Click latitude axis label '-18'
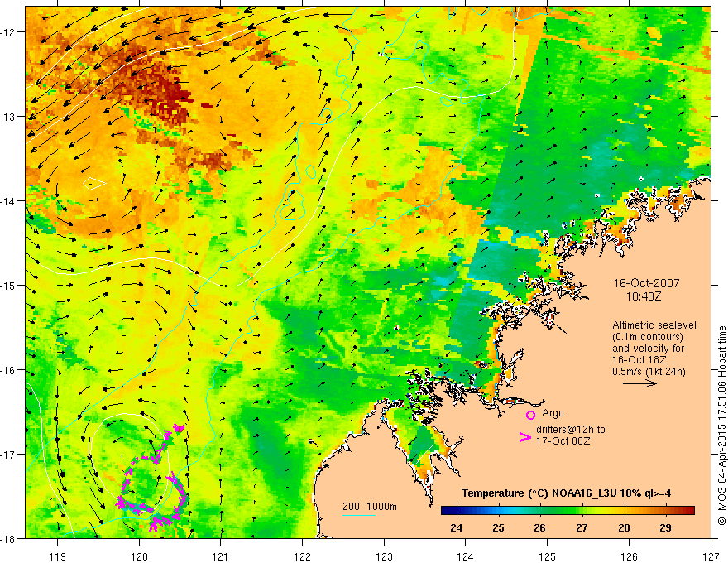Viewport: 728px width, 563px height. [x=8, y=539]
